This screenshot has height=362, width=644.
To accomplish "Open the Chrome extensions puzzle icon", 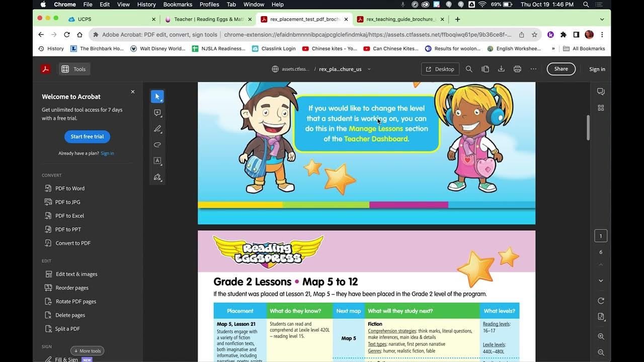I will (563, 35).
